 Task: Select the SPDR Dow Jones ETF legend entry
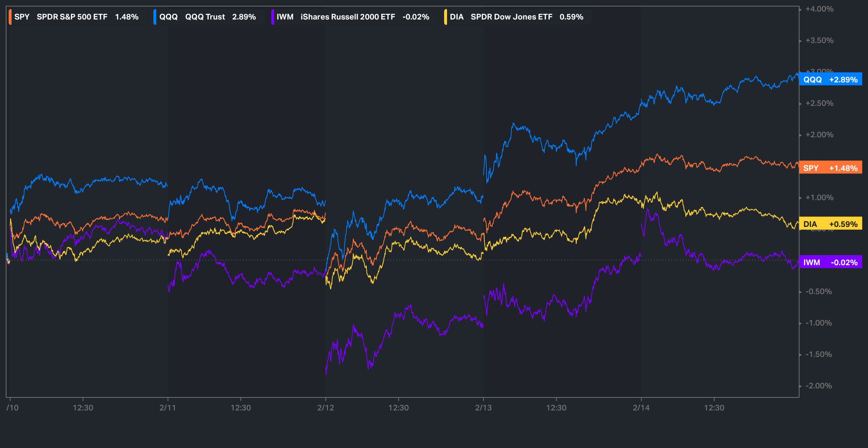[x=511, y=17]
